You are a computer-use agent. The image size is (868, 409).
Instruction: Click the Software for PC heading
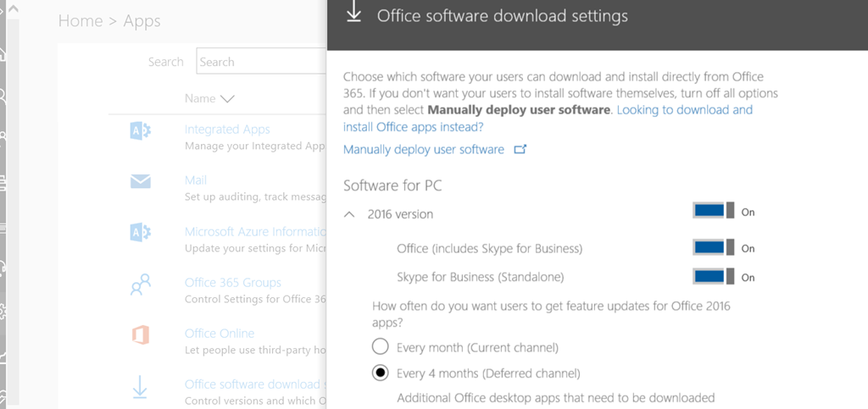(x=393, y=185)
